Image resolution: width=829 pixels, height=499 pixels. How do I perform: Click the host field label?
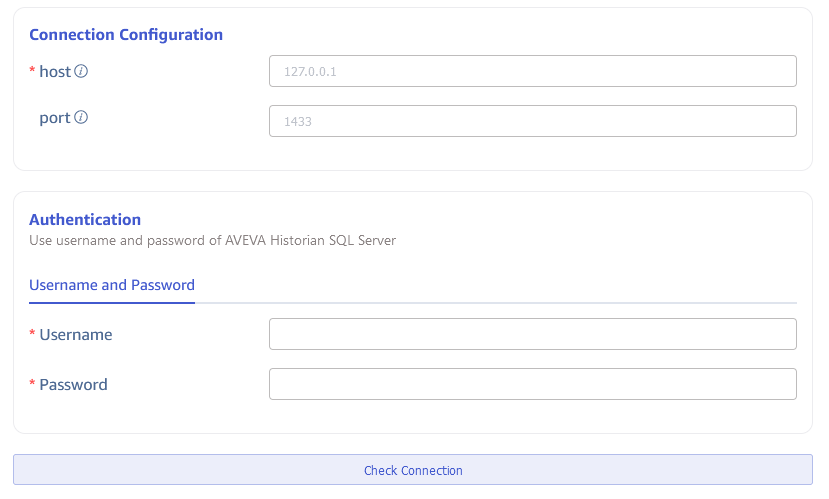[55, 72]
